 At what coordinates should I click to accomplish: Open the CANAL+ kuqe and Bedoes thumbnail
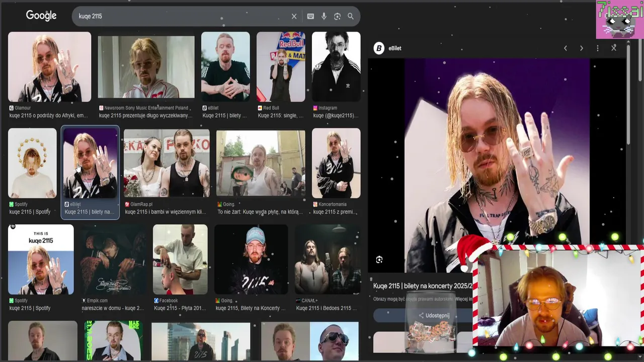click(328, 259)
